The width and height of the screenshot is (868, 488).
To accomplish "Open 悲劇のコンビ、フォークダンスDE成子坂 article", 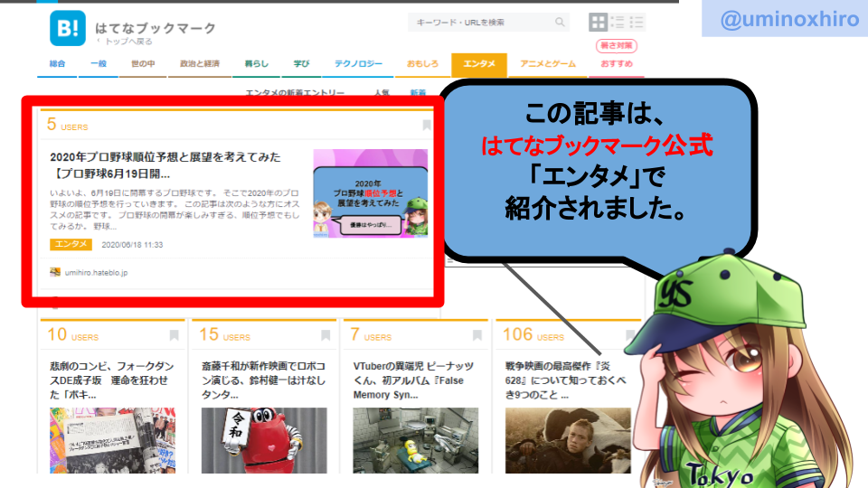I will tap(112, 380).
